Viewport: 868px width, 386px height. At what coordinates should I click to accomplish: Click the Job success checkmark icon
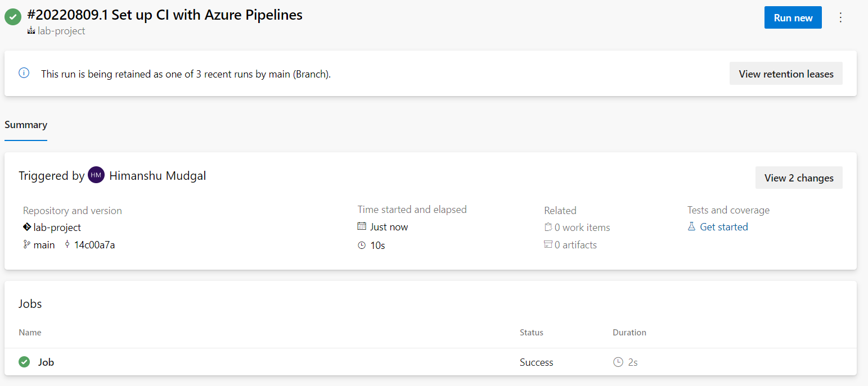[24, 362]
